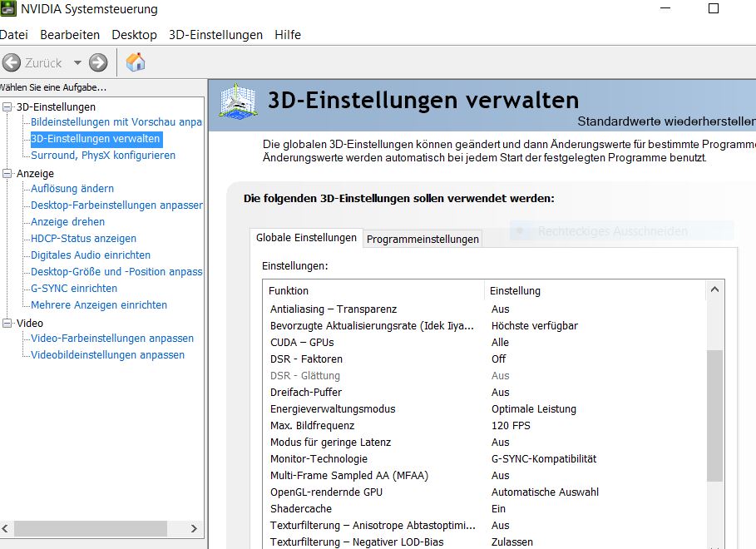Open the Hilfe menu
756x549 pixels.
288,35
